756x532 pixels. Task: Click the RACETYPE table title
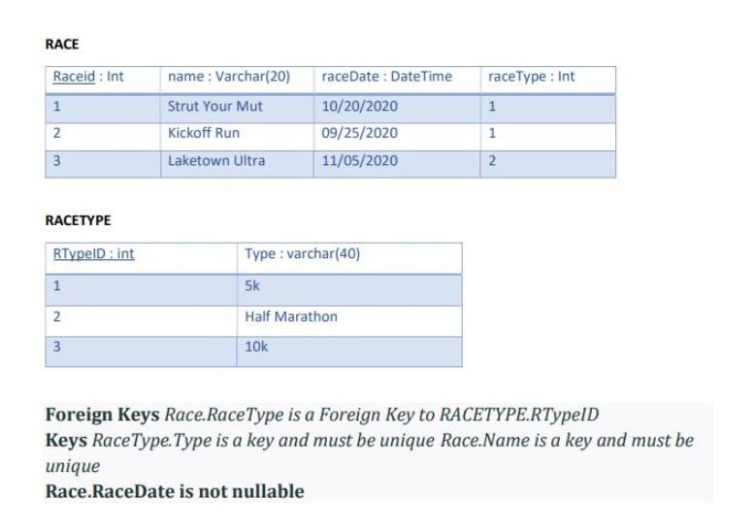pyautogui.click(x=78, y=220)
